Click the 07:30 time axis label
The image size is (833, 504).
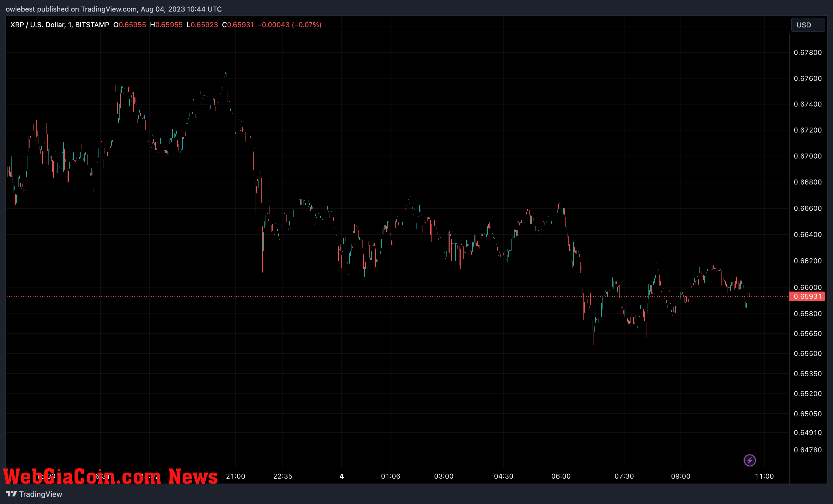click(624, 476)
